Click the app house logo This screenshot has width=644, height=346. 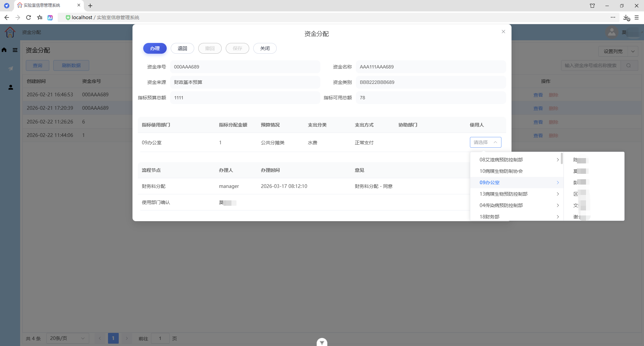point(10,32)
